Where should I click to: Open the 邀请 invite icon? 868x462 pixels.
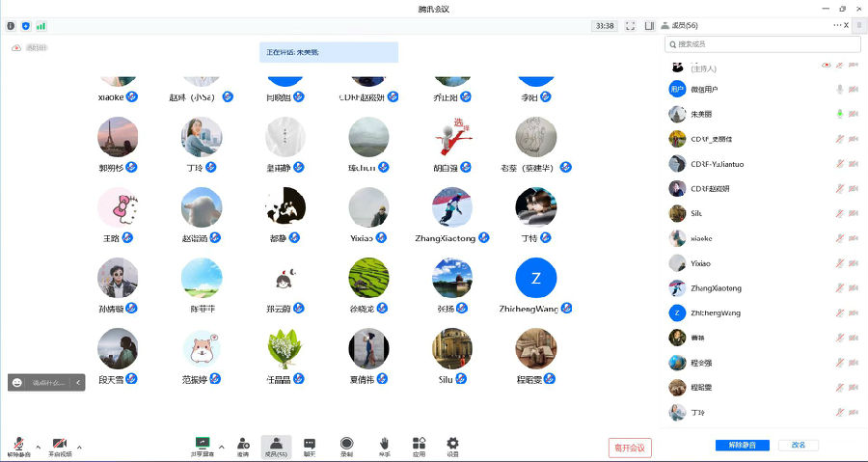coord(243,445)
